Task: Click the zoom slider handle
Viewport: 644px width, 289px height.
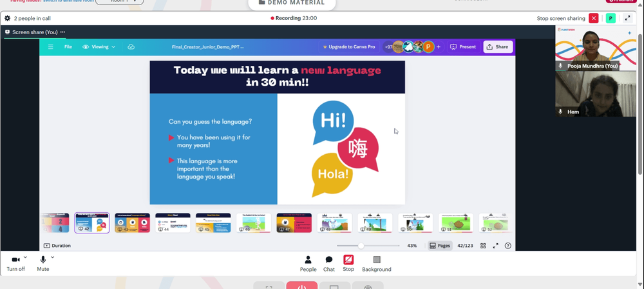Action: click(x=361, y=246)
